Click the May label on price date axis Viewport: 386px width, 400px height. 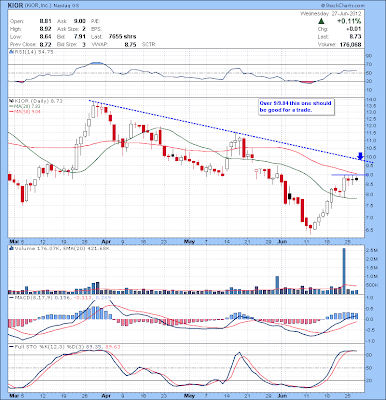coord(189,241)
